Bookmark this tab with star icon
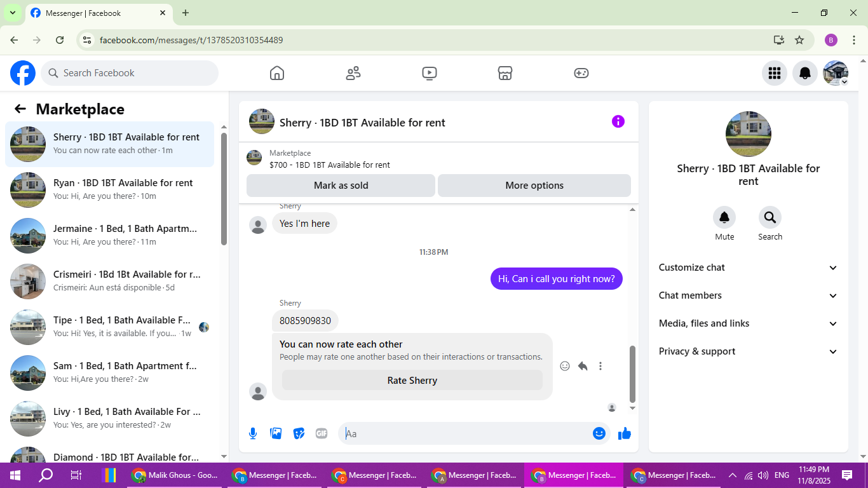The image size is (868, 488). point(799,40)
